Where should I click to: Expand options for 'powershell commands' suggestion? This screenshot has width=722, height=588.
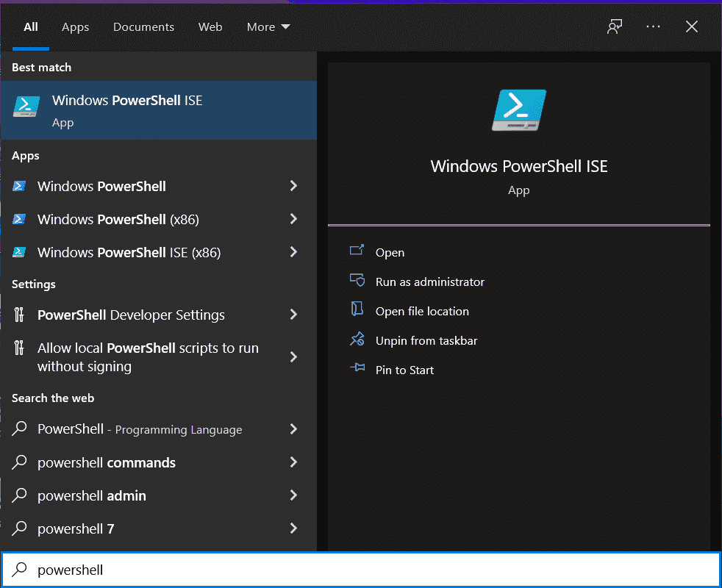[293, 462]
